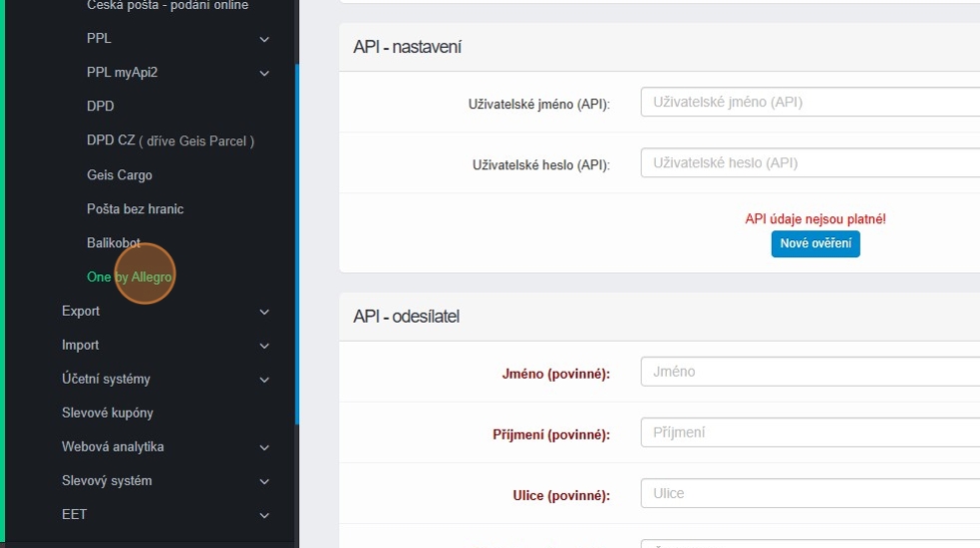Click the 'API - nastavení' section heading
This screenshot has width=980, height=548.
[407, 47]
